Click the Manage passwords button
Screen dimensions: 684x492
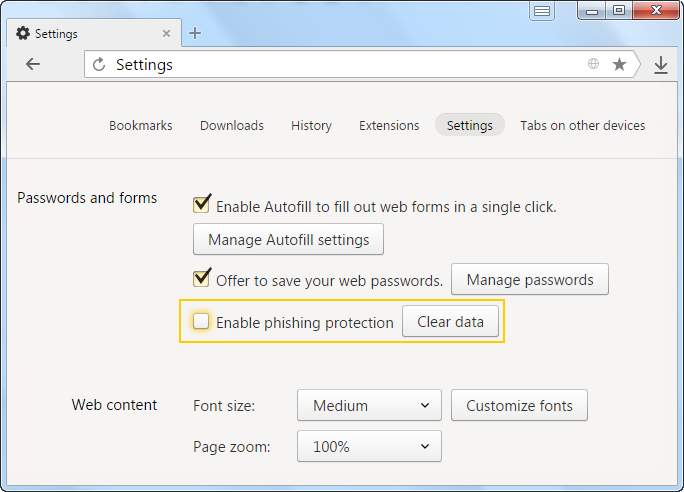click(530, 279)
